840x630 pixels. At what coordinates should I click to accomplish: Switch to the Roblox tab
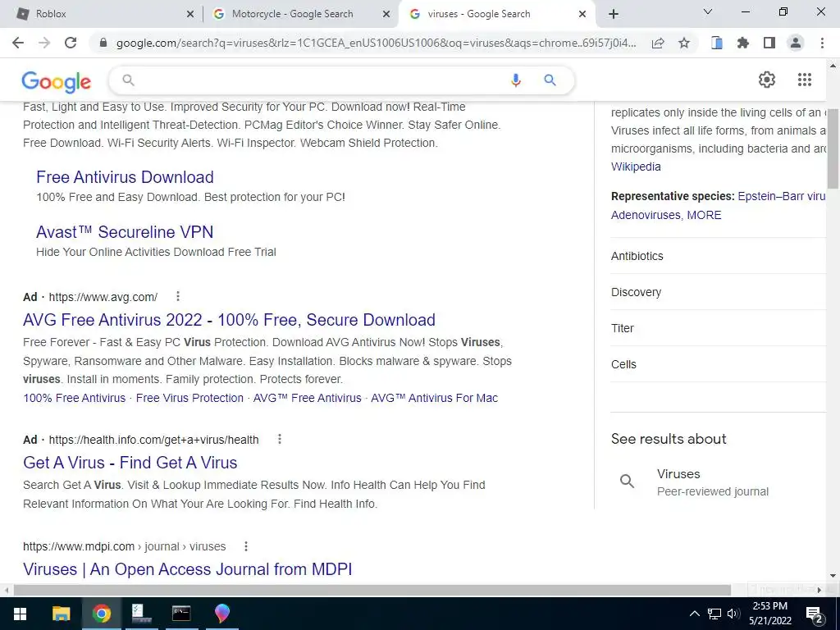point(102,14)
